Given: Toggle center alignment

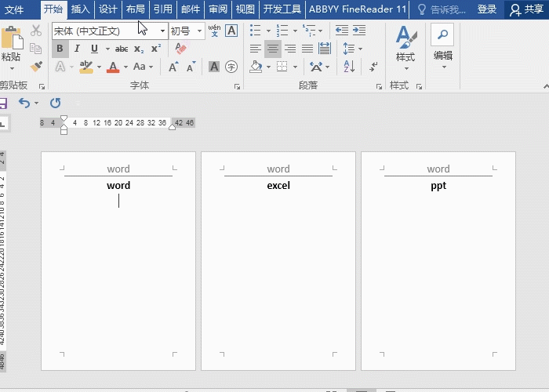Looking at the screenshot, I should [272, 49].
